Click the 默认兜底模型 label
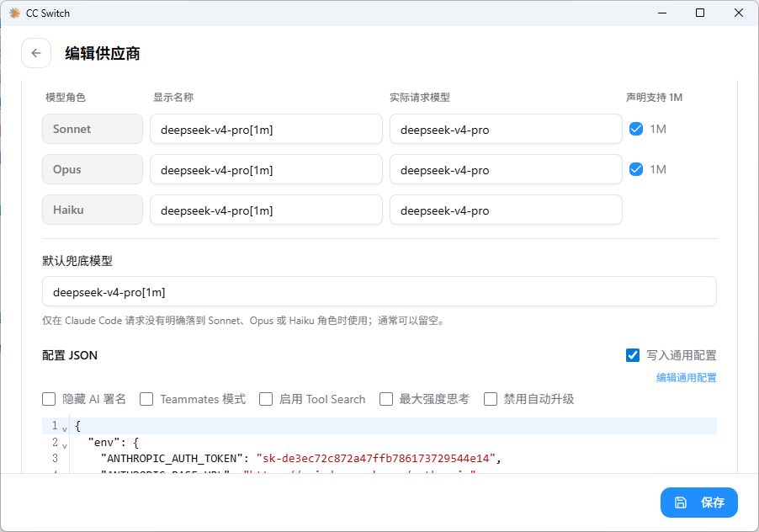 (x=77, y=261)
